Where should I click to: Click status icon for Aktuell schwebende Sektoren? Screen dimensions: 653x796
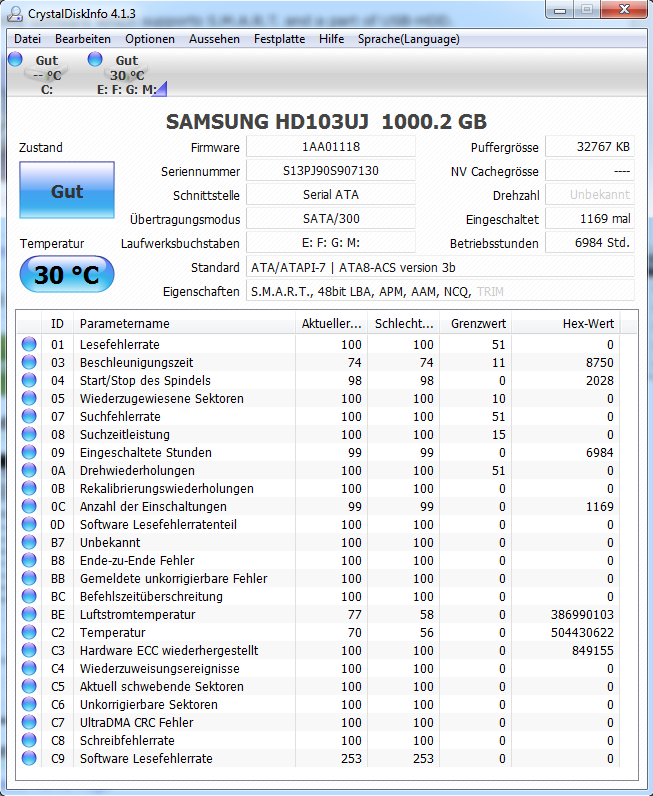[29, 686]
